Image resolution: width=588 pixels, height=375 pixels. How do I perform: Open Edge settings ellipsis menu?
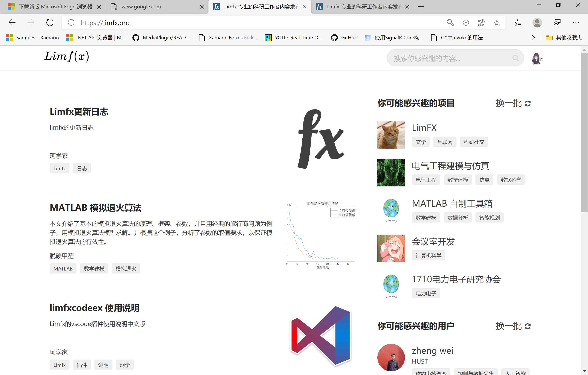576,23
